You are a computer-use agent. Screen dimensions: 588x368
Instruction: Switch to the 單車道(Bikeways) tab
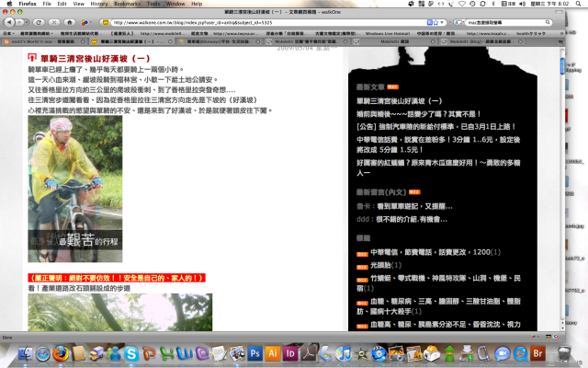(x=220, y=41)
